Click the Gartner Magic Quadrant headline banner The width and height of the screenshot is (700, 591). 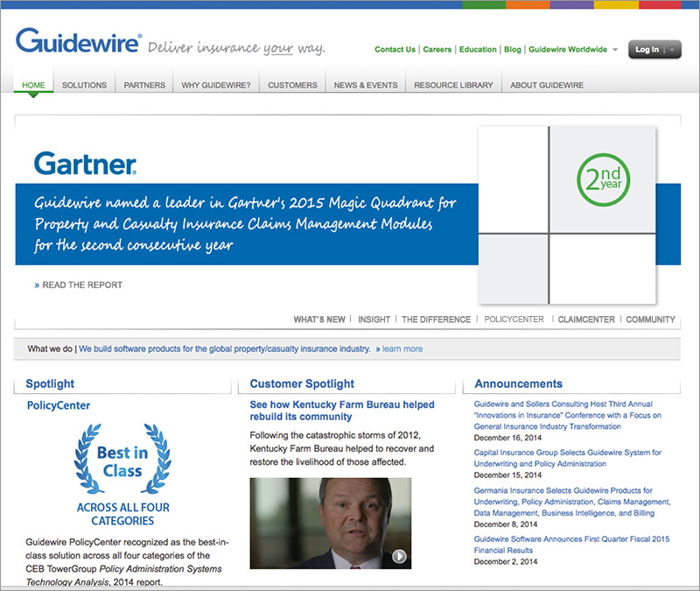tap(246, 224)
